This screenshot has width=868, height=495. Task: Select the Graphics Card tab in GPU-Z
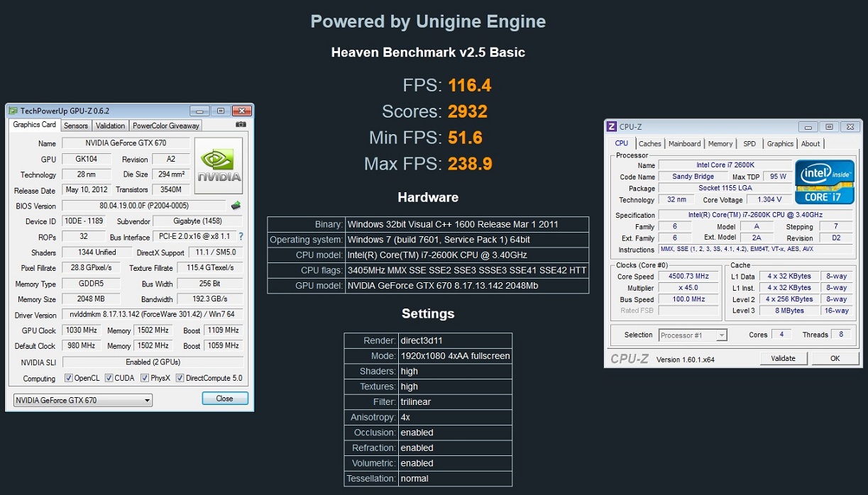point(34,125)
